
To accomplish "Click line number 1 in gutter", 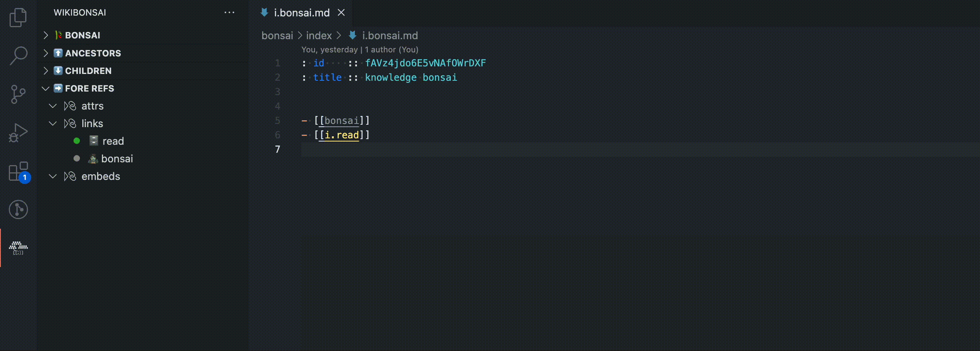I will pyautogui.click(x=277, y=63).
